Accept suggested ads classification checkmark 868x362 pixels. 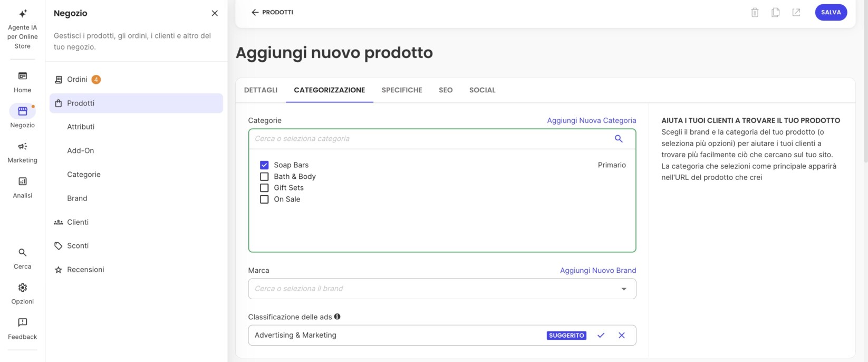pos(601,335)
